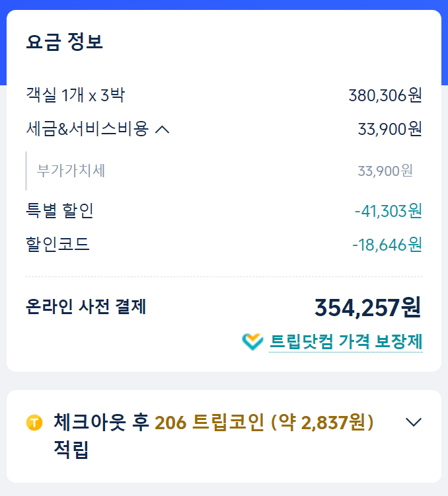Click the 세금&서비스비용 label

[87, 129]
